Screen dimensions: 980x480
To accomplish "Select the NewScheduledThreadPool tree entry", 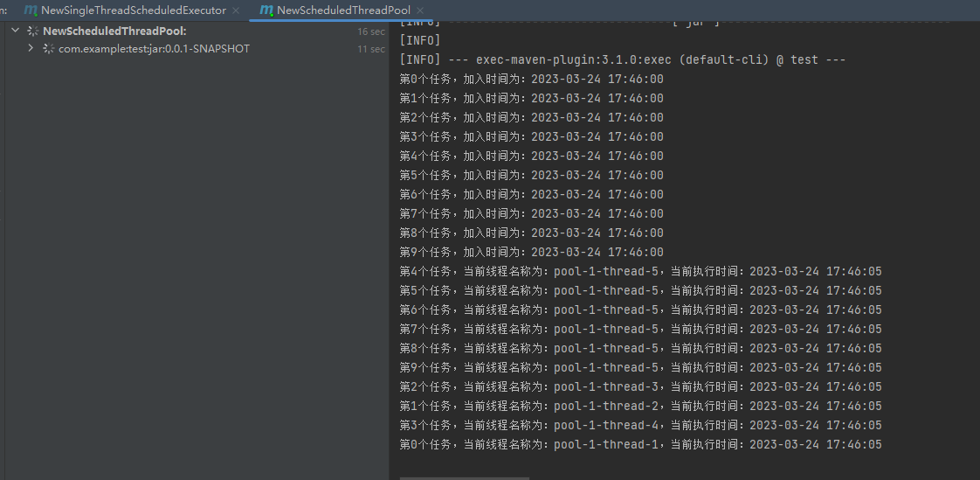I will tap(115, 31).
